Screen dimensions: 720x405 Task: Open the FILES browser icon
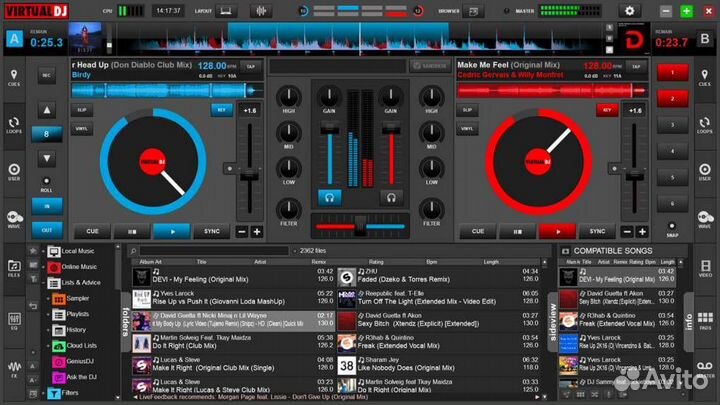14,269
